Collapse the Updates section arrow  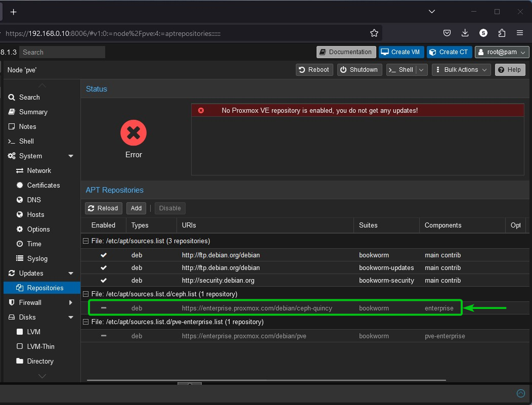[x=71, y=274]
